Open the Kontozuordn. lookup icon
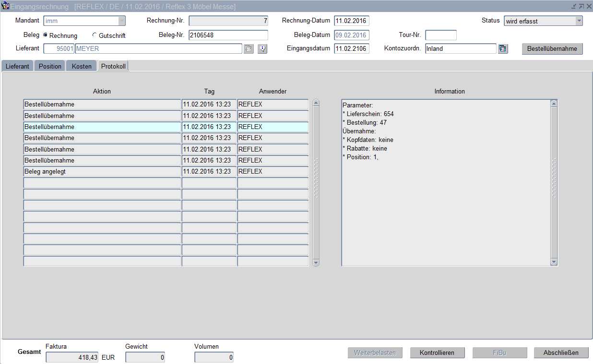Viewport: 593px width, 364px height. [x=502, y=49]
